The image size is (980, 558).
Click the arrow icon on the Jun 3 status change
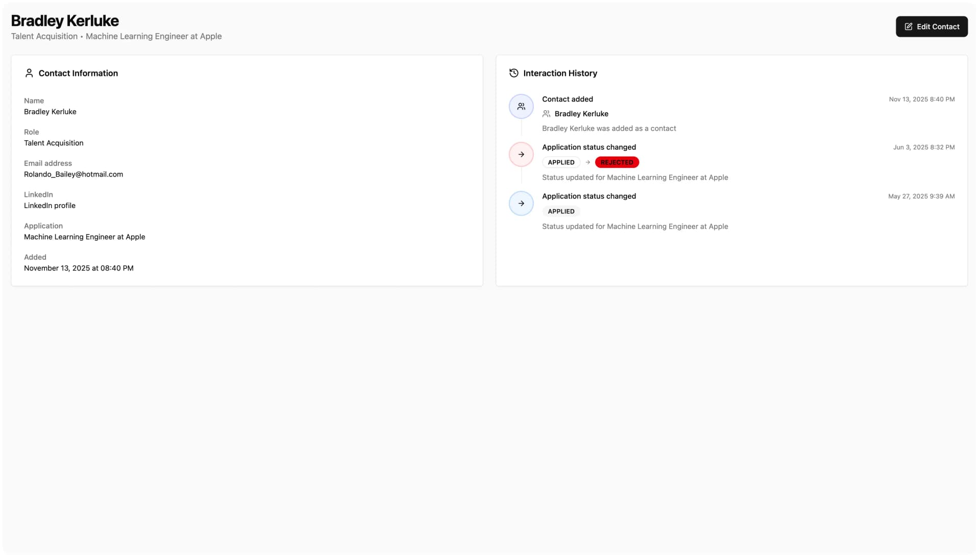(x=521, y=154)
